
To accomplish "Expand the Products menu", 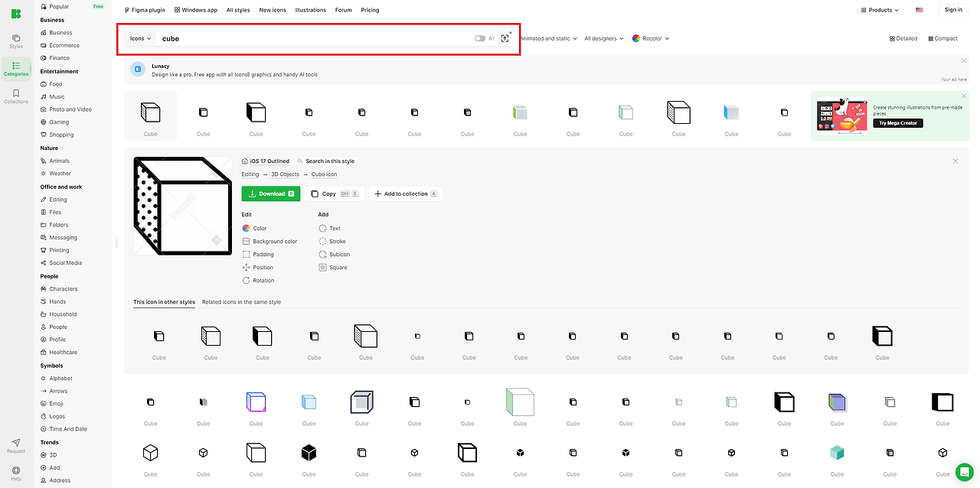I will (880, 10).
